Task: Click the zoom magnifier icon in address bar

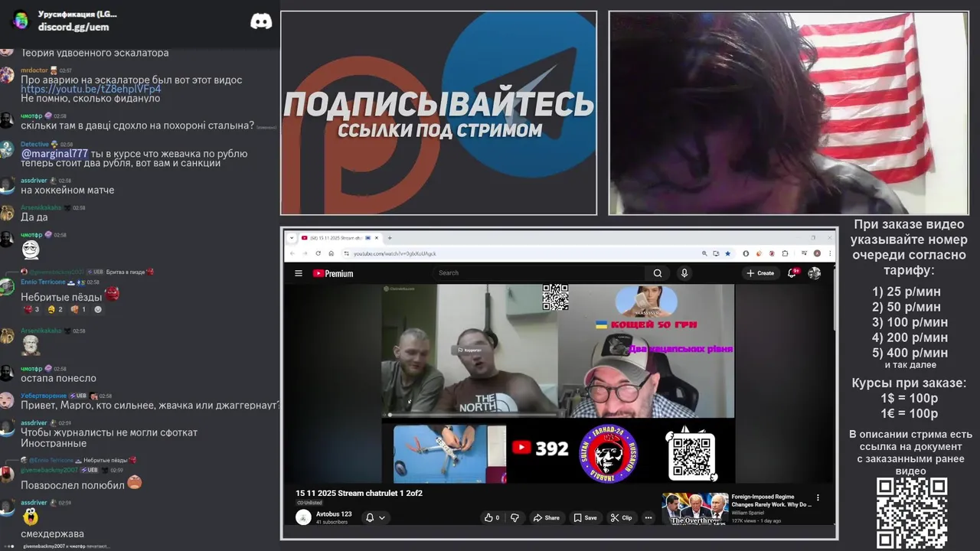Action: tap(704, 253)
